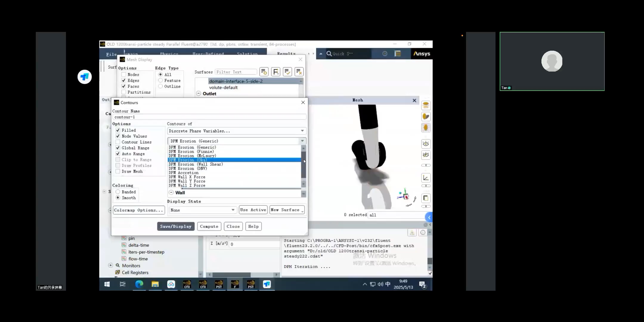Click the copy window layout icon in graphics toolbar
Viewport: 644px width, 322px height.
[425, 198]
